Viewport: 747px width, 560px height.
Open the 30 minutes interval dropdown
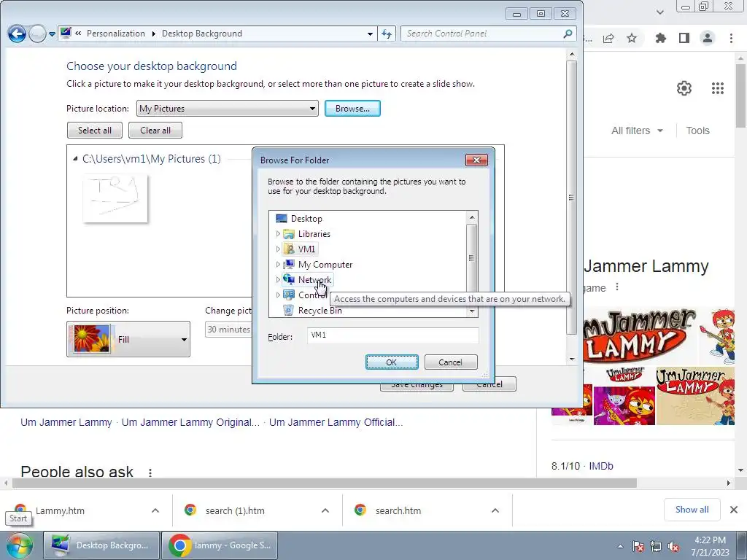click(228, 330)
